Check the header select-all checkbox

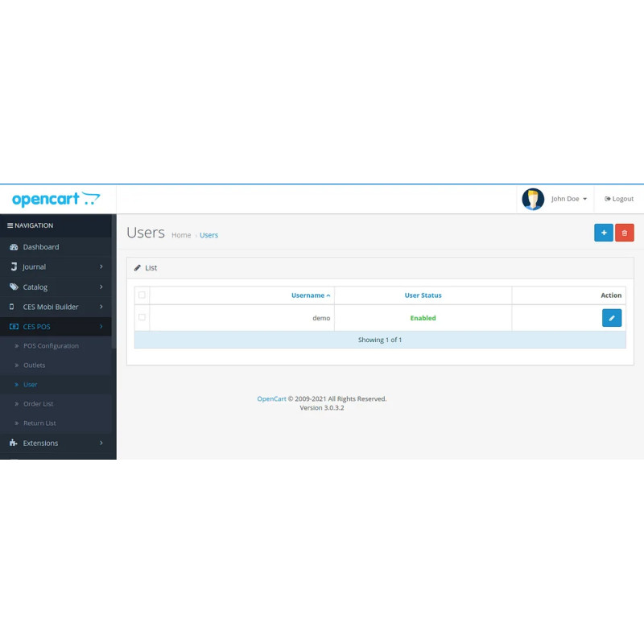click(x=142, y=295)
